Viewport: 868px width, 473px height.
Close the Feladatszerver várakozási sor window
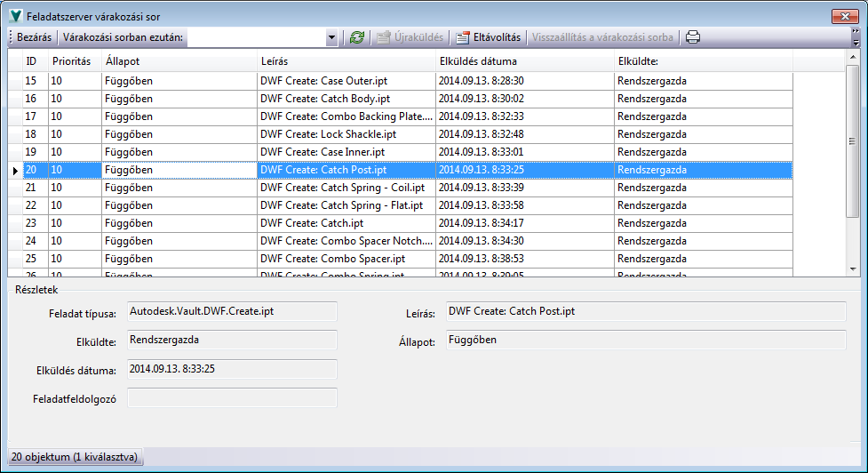click(x=845, y=16)
